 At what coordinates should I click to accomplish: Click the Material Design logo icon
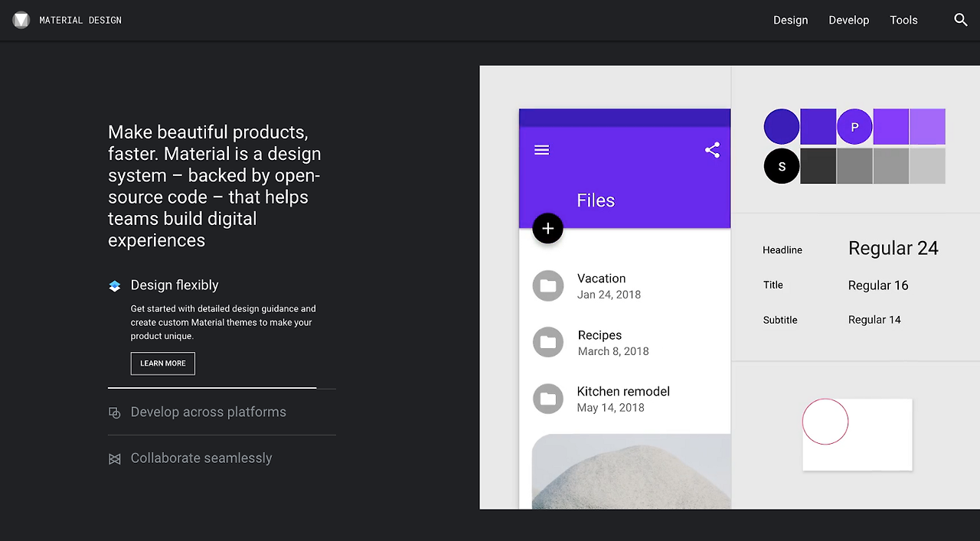pos(21,20)
